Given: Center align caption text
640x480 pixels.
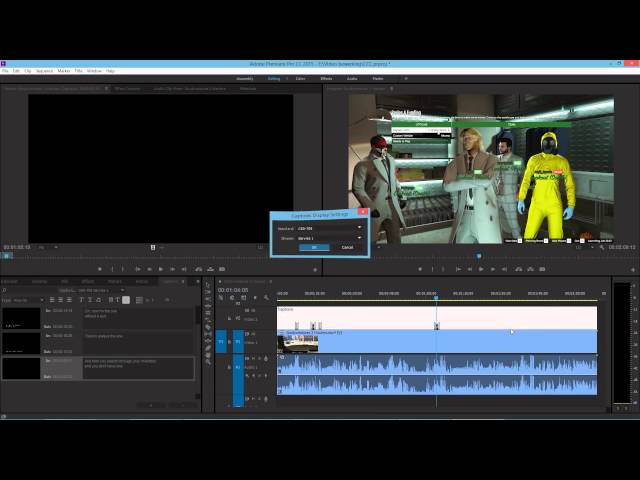Looking at the screenshot, I should pos(60,300).
